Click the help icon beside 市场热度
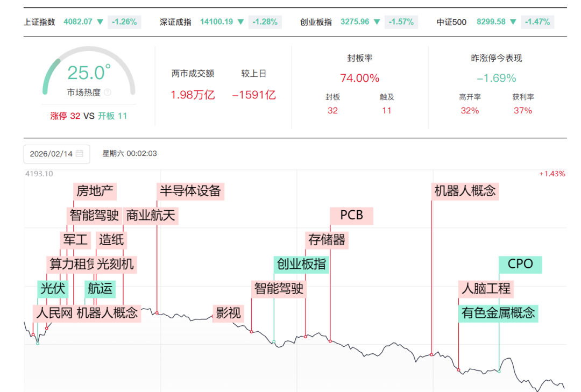 coord(108,92)
